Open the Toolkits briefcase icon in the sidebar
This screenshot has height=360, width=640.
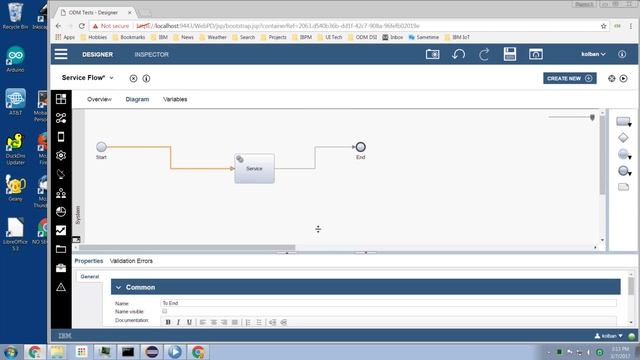coord(61,268)
